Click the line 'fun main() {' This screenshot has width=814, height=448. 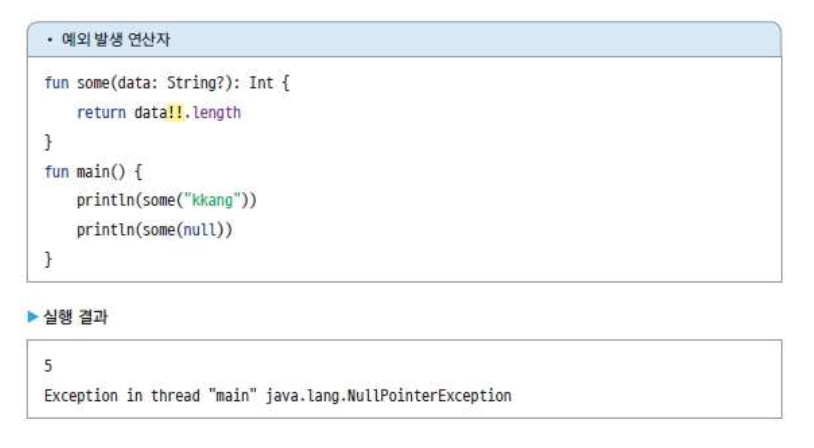(x=93, y=171)
